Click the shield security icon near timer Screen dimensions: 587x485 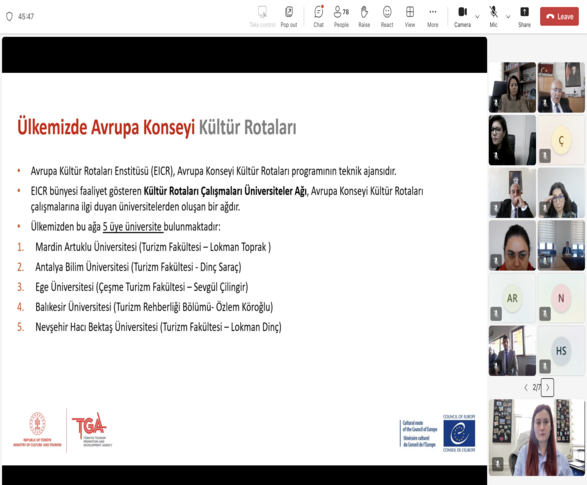pyautogui.click(x=9, y=16)
